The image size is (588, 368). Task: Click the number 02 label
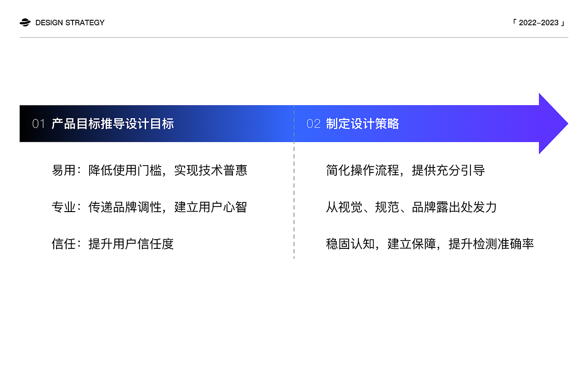pos(313,123)
